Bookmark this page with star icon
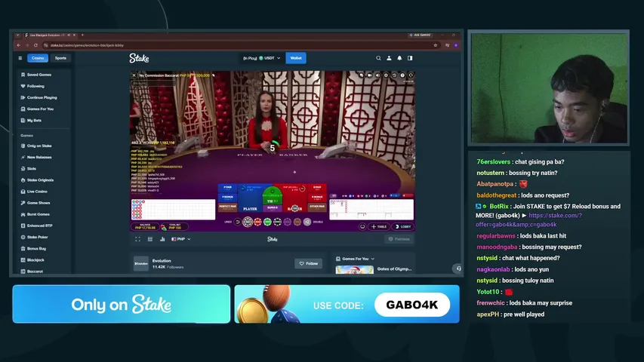Viewport: 644px width, 362px height. tap(436, 45)
